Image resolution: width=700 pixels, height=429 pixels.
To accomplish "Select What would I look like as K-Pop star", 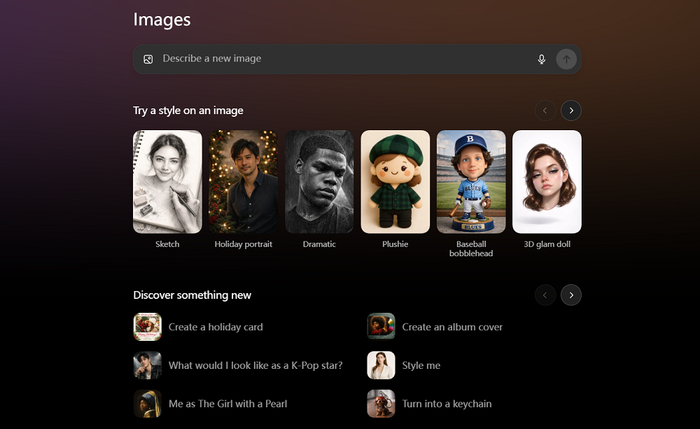I will pyautogui.click(x=255, y=365).
